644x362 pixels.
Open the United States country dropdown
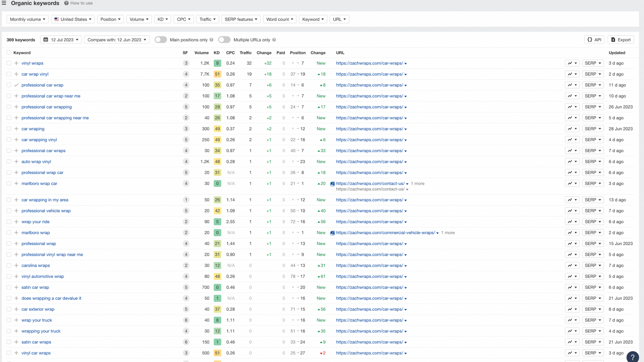click(73, 19)
